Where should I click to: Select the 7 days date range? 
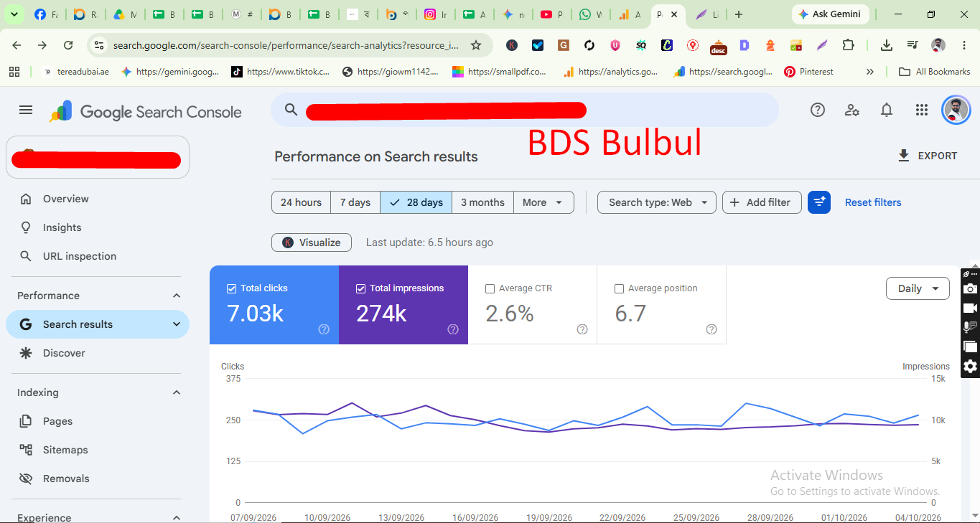(x=355, y=202)
